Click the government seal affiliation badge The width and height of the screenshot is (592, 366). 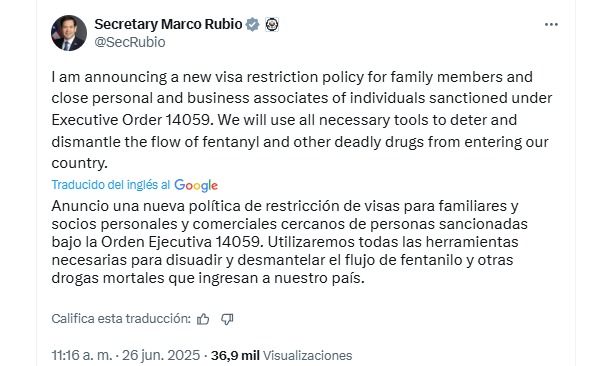point(272,25)
